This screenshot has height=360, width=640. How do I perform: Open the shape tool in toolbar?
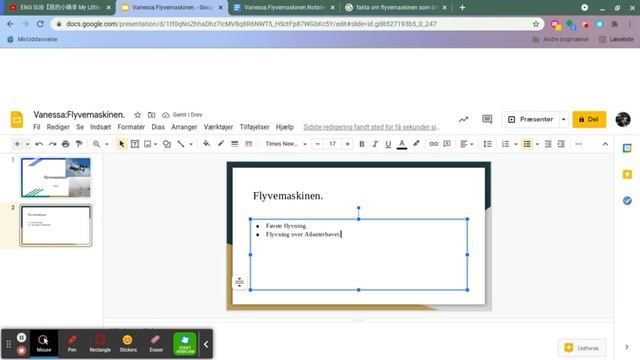coord(167,144)
